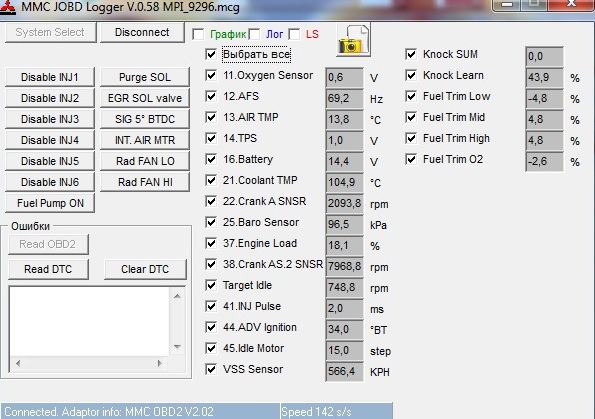Uncheck the 21.Coolant TMP checkbox
Viewport: 595px width, 419px height.
[x=211, y=180]
